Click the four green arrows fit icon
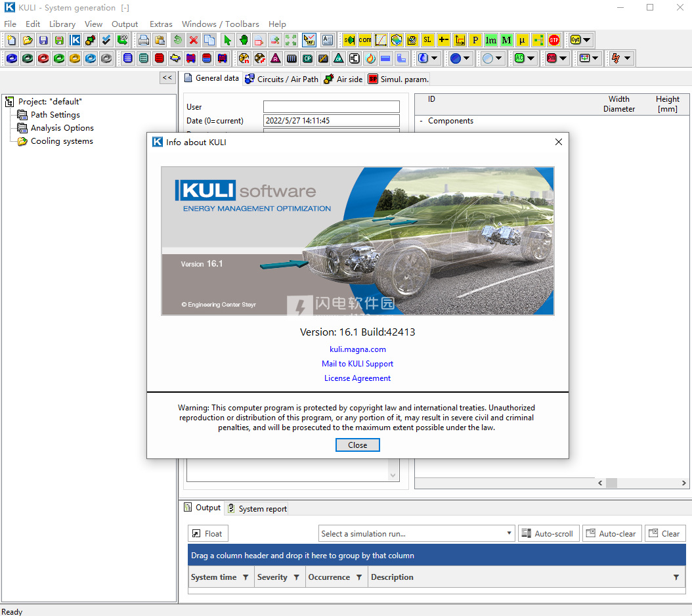Screen dimensions: 692x616 pyautogui.click(x=291, y=40)
